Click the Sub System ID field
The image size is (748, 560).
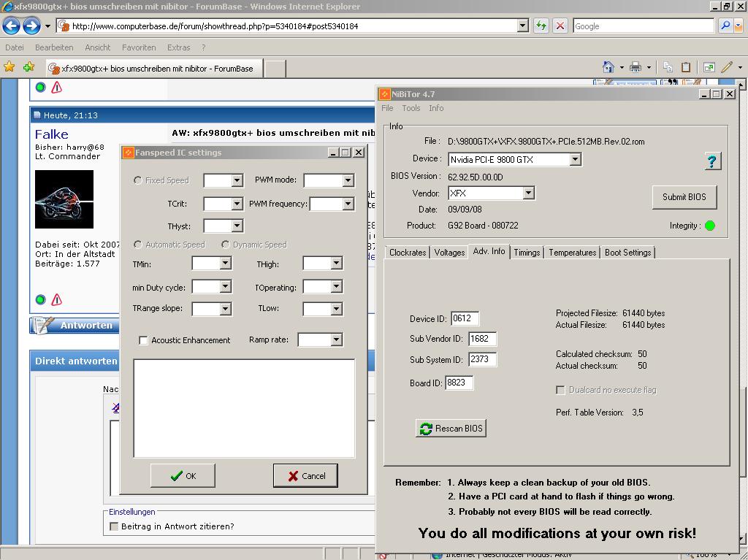482,359
